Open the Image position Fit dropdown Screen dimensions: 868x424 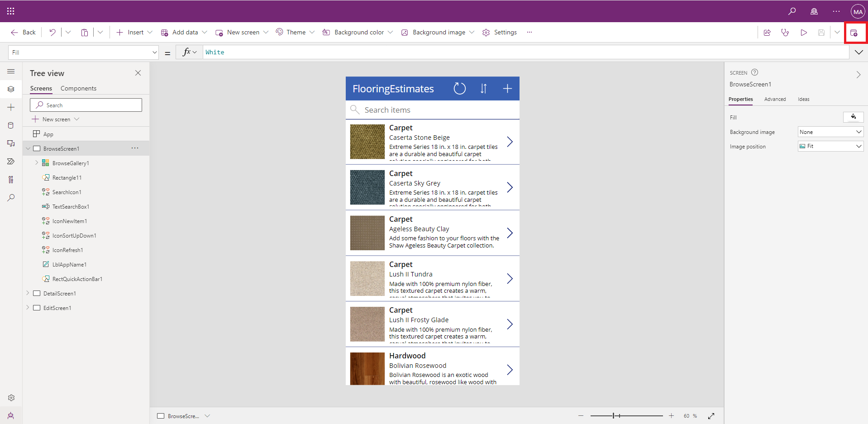830,146
